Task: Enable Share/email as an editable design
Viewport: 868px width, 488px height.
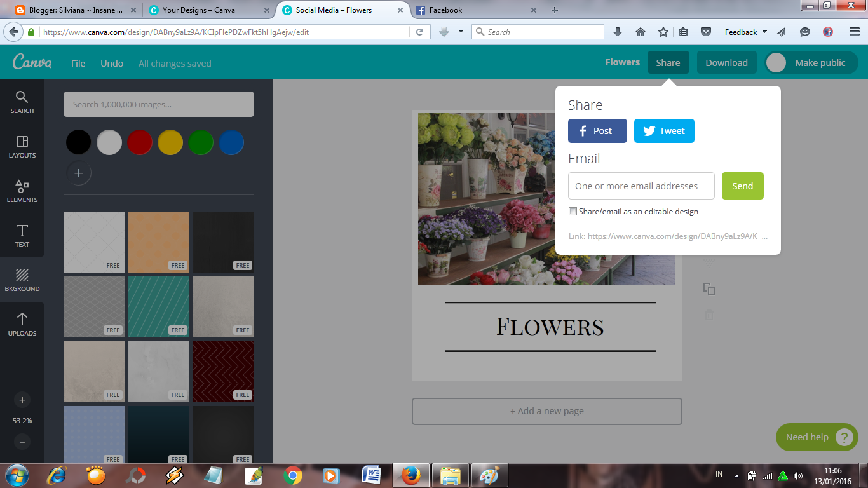Action: 573,211
